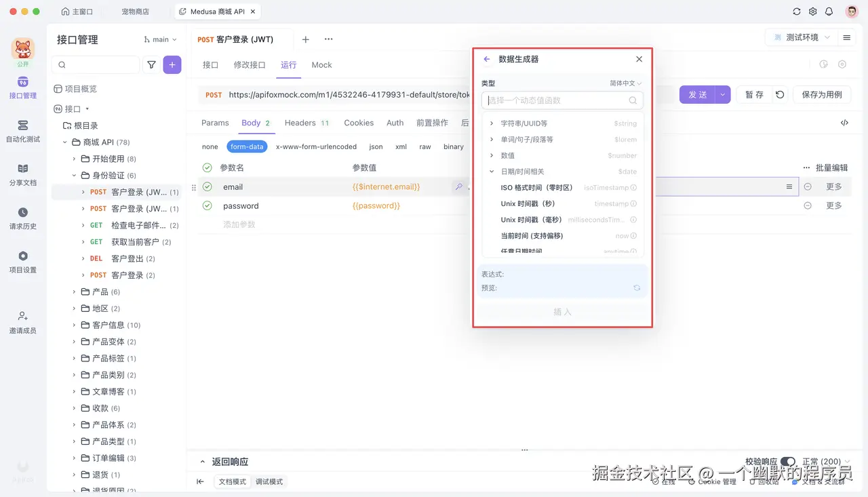Click the 保存为用例 button
This screenshot has width=868, height=497.
pos(821,94)
